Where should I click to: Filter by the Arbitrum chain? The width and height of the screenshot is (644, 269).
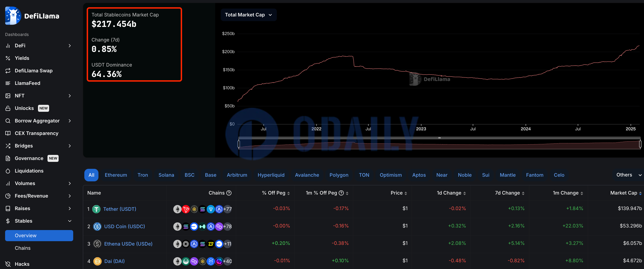pos(237,175)
